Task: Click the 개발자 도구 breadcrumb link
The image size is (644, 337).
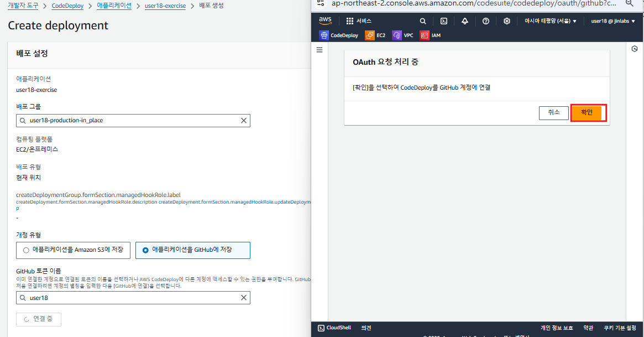Action: click(23, 6)
